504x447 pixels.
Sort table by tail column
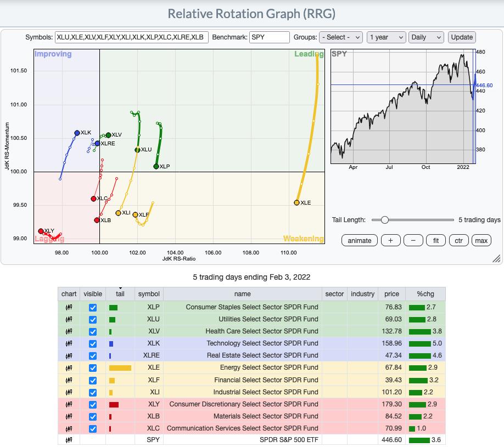click(120, 294)
